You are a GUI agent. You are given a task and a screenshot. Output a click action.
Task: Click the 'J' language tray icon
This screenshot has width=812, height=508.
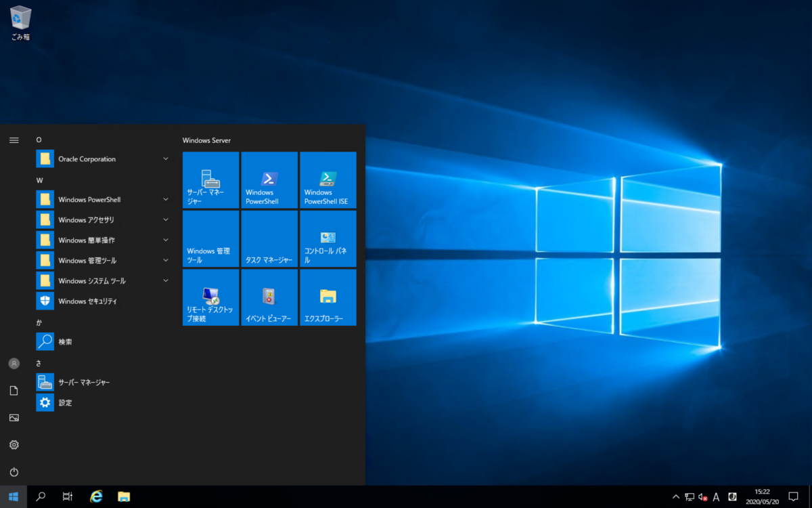click(731, 497)
